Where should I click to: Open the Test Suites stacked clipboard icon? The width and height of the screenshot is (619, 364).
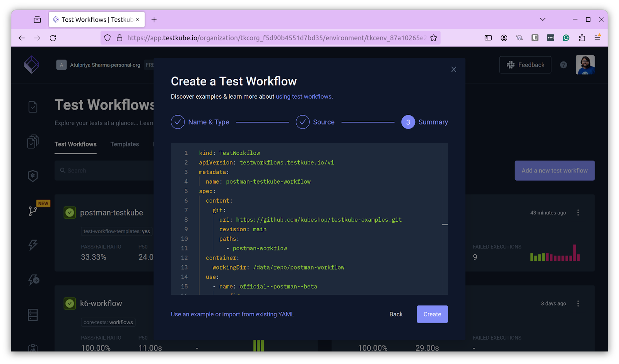(x=33, y=141)
